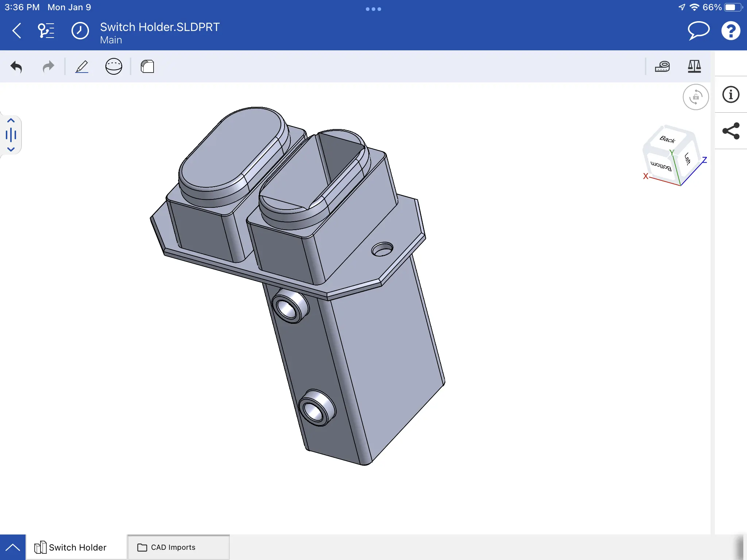Open the help question mark icon
This screenshot has height=560, width=747.
[x=731, y=31]
